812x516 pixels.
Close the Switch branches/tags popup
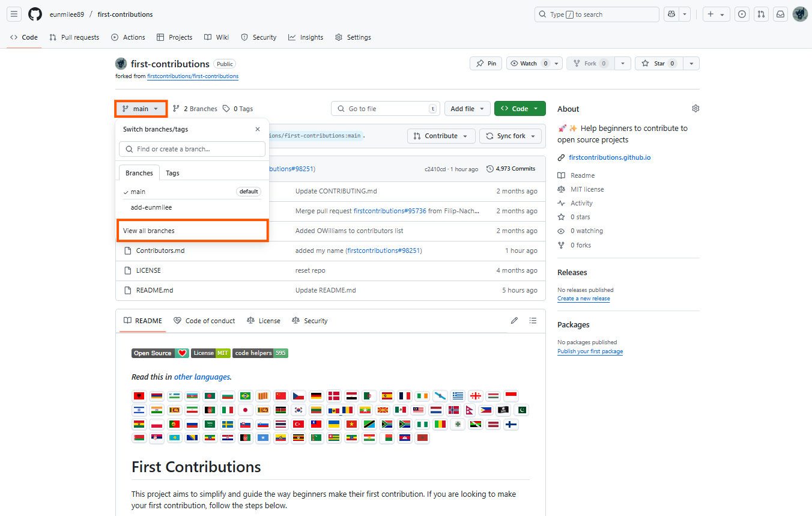click(x=258, y=129)
